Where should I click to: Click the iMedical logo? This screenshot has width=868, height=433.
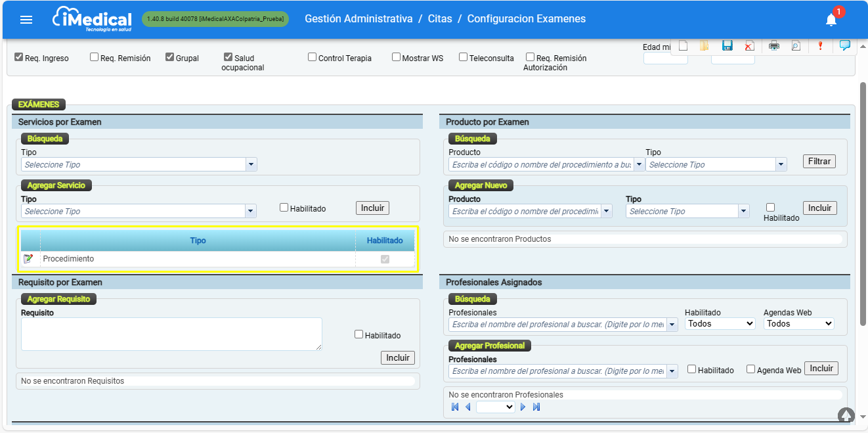tap(92, 19)
